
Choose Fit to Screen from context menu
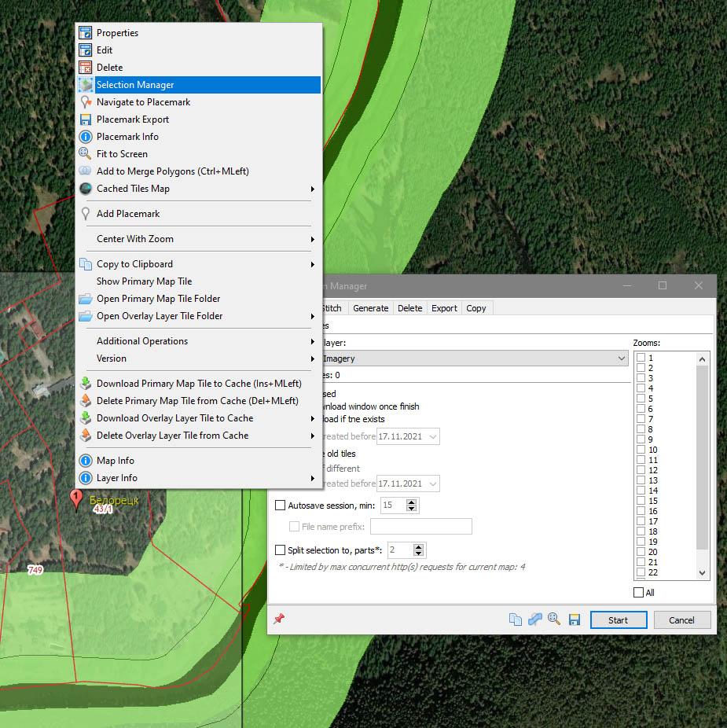[x=122, y=154]
